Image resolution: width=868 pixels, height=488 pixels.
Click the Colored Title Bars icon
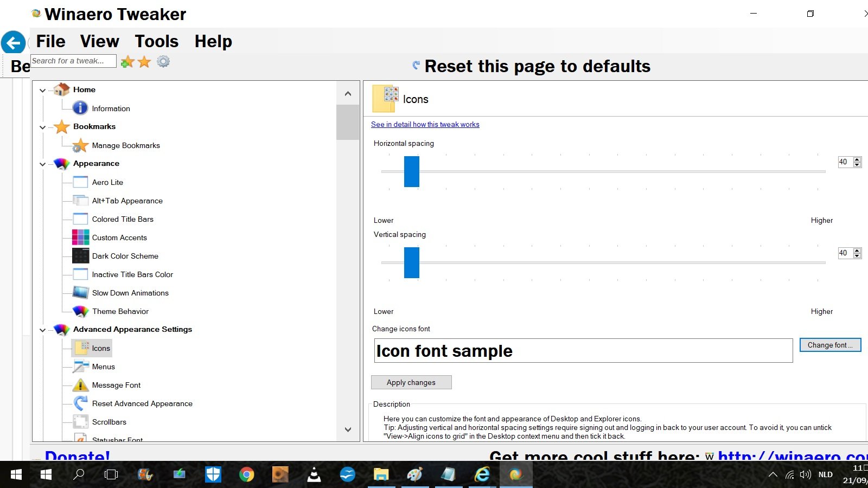pos(80,219)
